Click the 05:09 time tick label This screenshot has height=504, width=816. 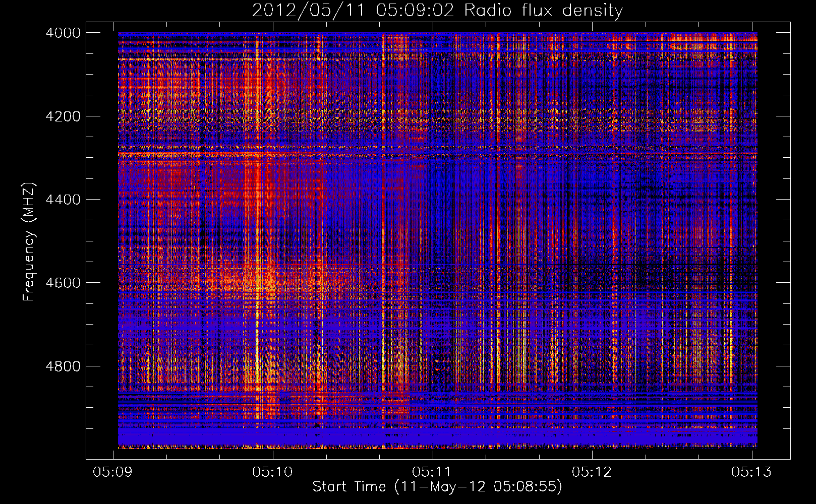[113, 472]
